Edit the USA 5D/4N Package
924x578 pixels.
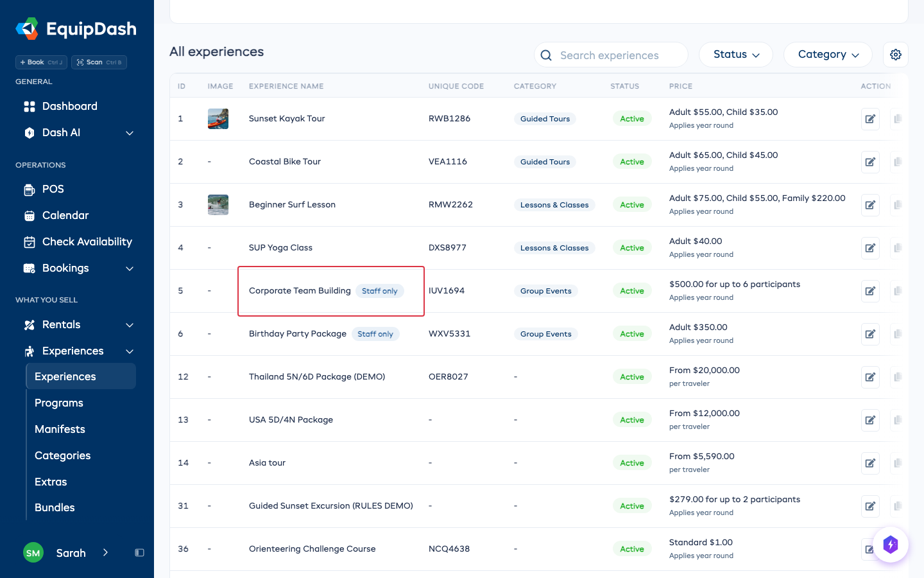pyautogui.click(x=870, y=420)
